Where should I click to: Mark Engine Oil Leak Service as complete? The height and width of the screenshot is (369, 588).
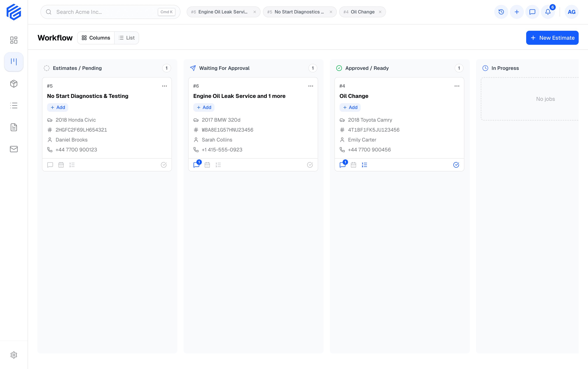pyautogui.click(x=310, y=165)
